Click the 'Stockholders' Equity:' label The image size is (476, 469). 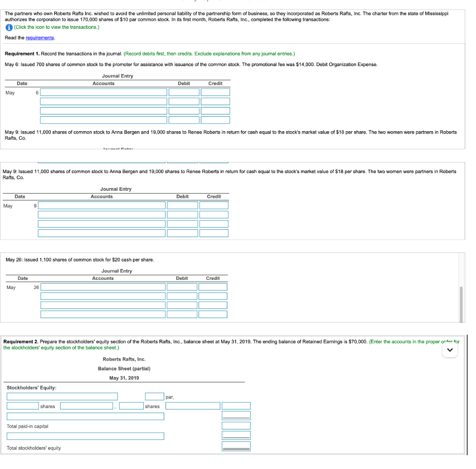tap(32, 388)
